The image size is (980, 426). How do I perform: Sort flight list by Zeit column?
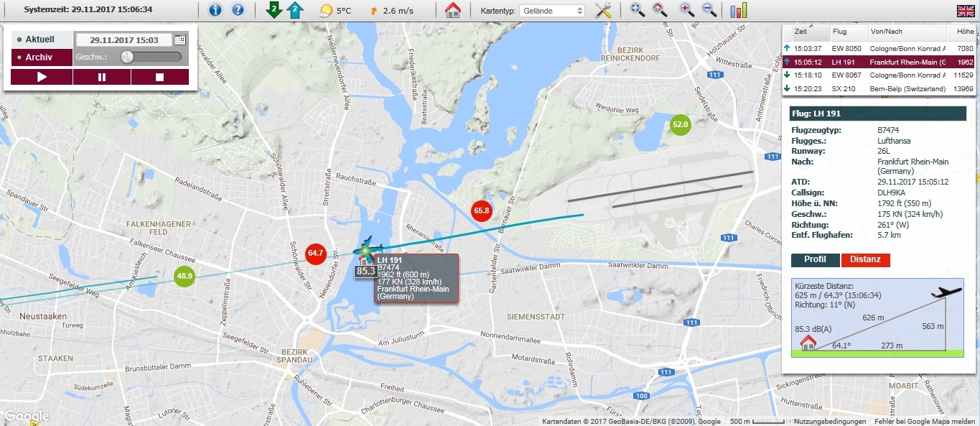(811, 32)
